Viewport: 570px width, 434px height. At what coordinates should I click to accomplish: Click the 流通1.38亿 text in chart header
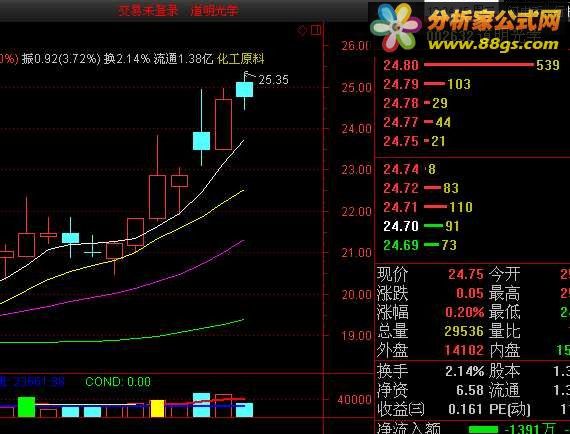tap(183, 59)
